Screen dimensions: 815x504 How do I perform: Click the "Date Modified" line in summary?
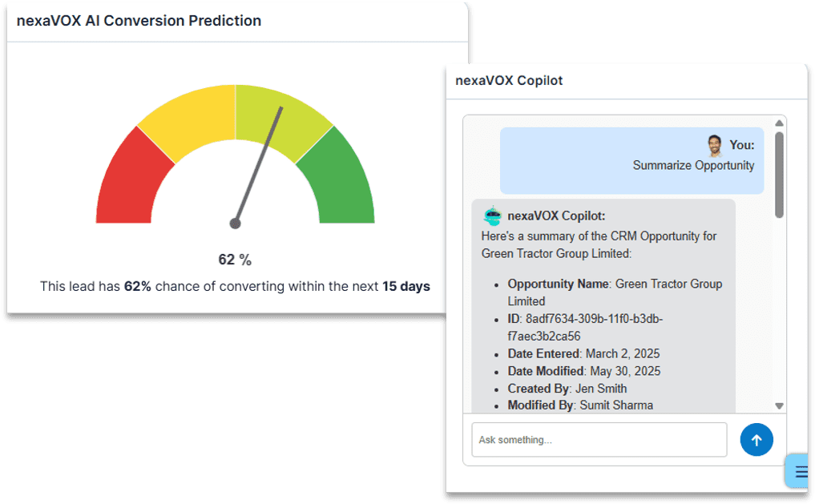click(x=584, y=371)
